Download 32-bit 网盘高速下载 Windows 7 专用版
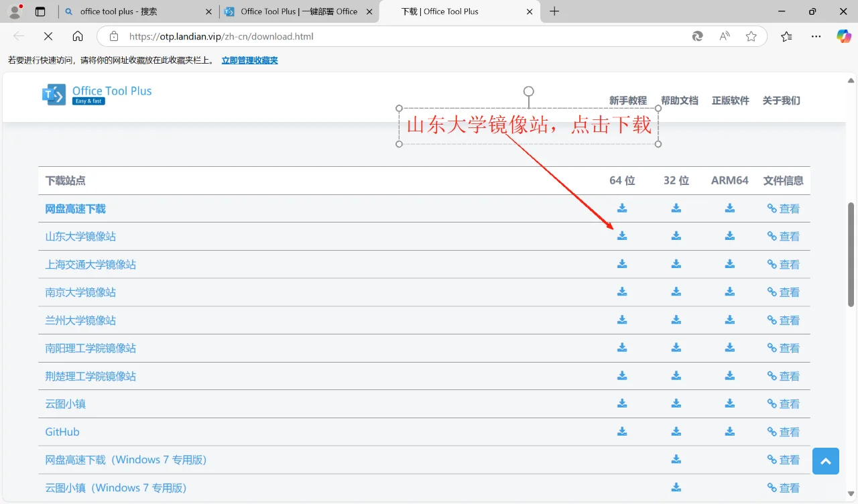858x504 pixels. 676,459
